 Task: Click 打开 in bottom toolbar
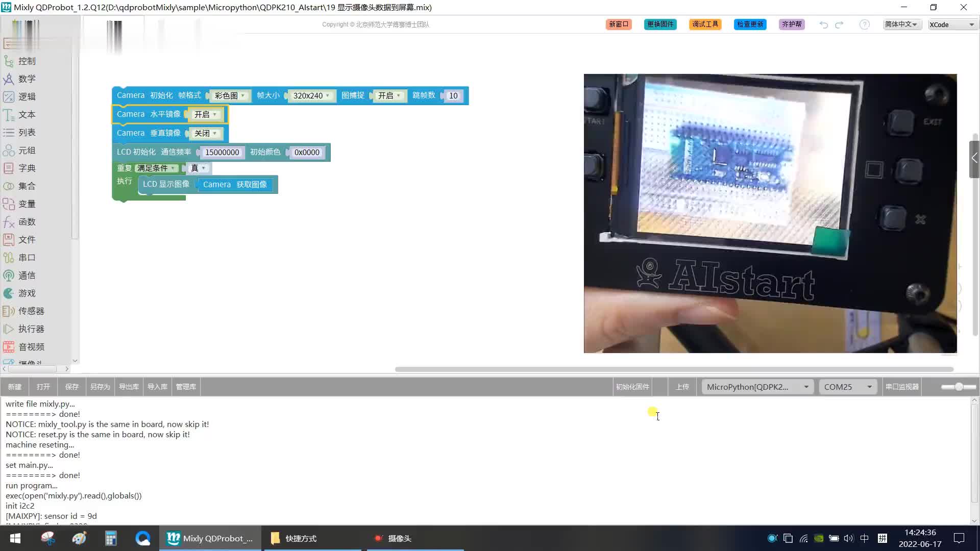click(x=43, y=387)
